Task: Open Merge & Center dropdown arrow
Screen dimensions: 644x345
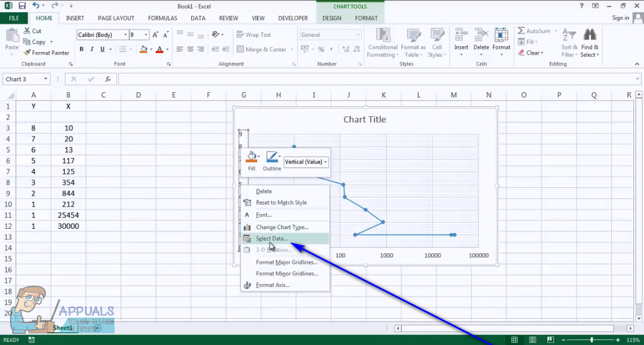Action: pos(292,49)
